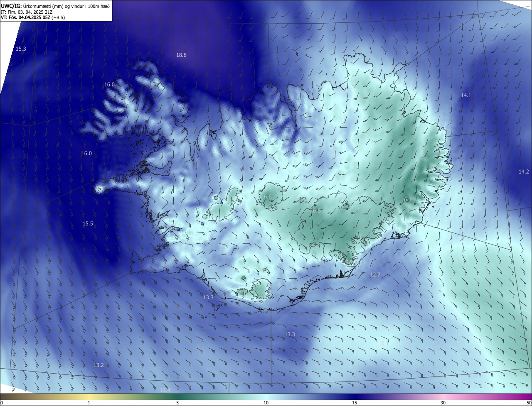Click the 6.1 value label on map
This screenshot has height=406, width=532.
[x=408, y=200]
